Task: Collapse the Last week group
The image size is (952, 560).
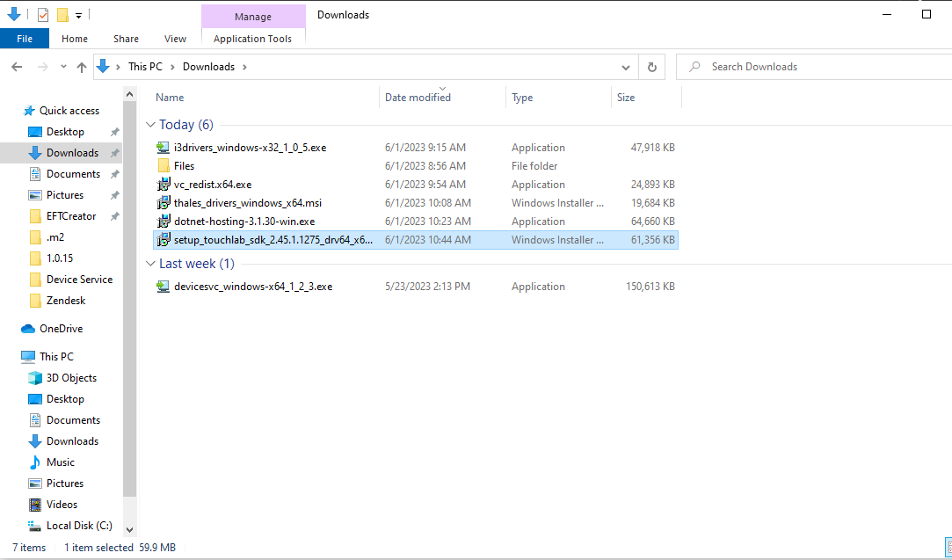Action: click(151, 264)
